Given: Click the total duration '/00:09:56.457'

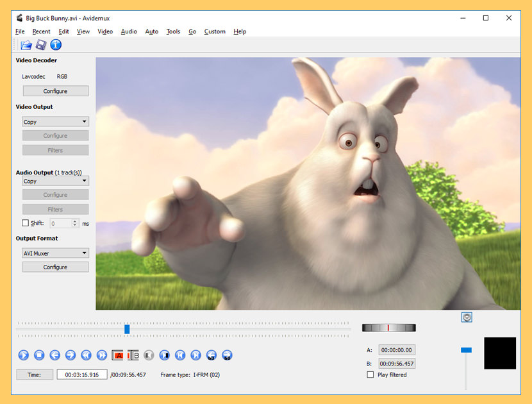Looking at the screenshot, I should 128,375.
